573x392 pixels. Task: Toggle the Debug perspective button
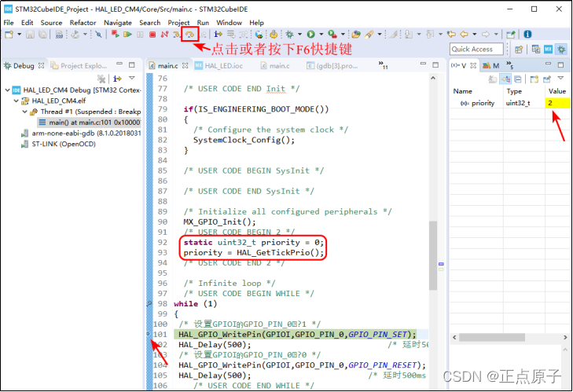[x=561, y=49]
